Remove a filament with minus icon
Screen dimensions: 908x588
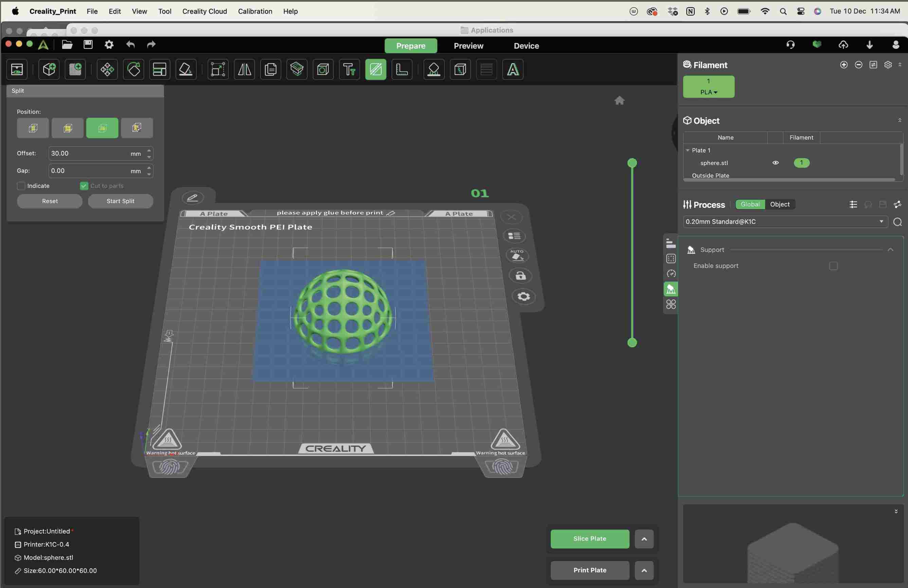(x=859, y=65)
